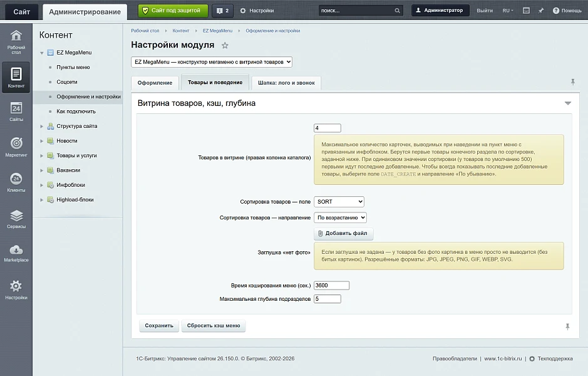The width and height of the screenshot is (588, 376).
Task: Pin the tabs with the upper pin icon
Action: tap(572, 82)
